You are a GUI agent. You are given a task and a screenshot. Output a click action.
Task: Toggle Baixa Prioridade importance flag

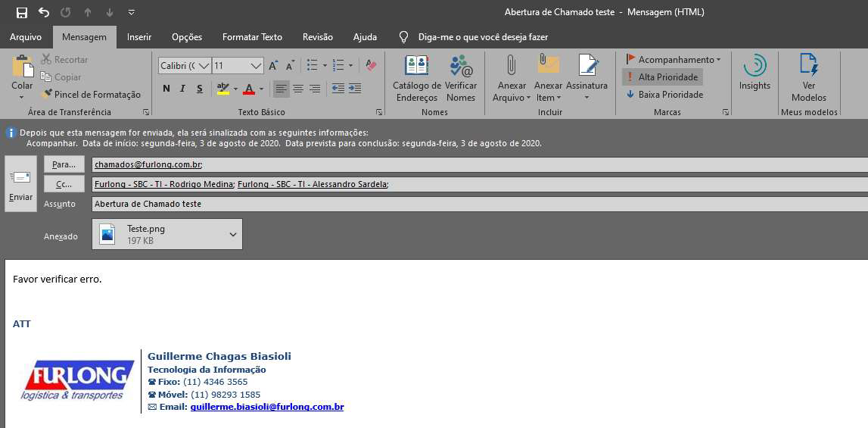pyautogui.click(x=664, y=95)
